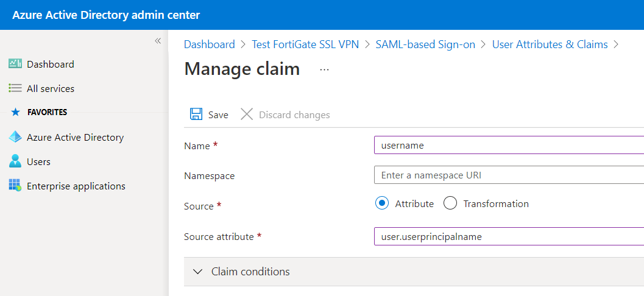This screenshot has height=296, width=644.
Task: Open the Source attribute combo box
Action: [x=509, y=236]
